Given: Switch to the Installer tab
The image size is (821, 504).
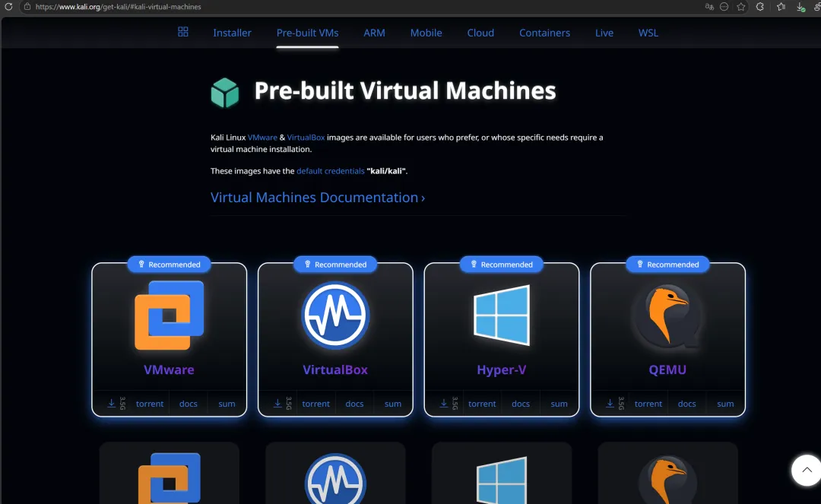Looking at the screenshot, I should (232, 33).
